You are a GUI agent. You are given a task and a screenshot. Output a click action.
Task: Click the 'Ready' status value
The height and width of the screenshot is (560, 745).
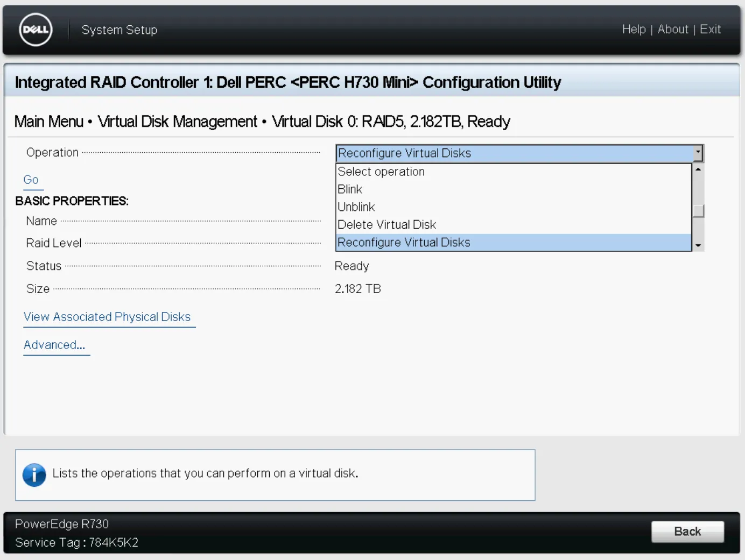pos(352,266)
